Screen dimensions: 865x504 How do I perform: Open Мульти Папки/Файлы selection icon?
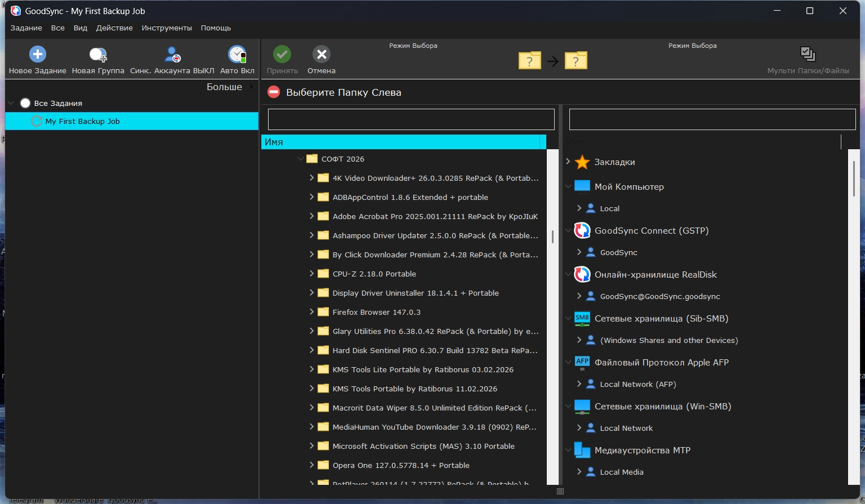click(x=808, y=55)
